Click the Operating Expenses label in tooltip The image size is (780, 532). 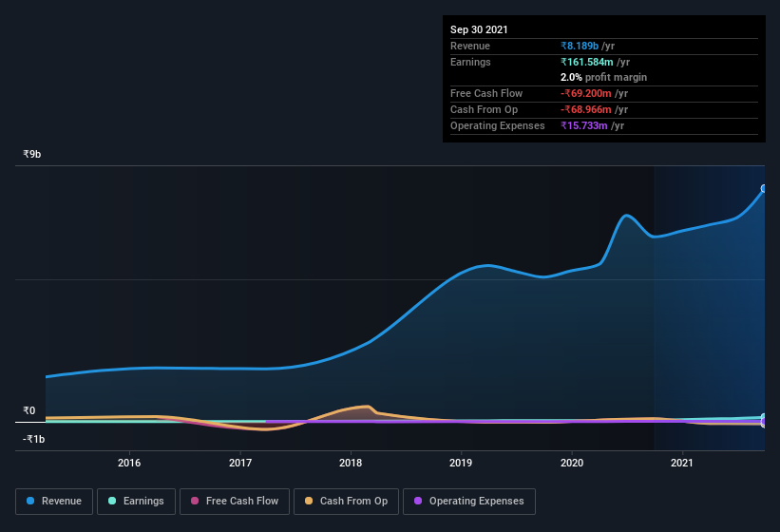coord(498,125)
